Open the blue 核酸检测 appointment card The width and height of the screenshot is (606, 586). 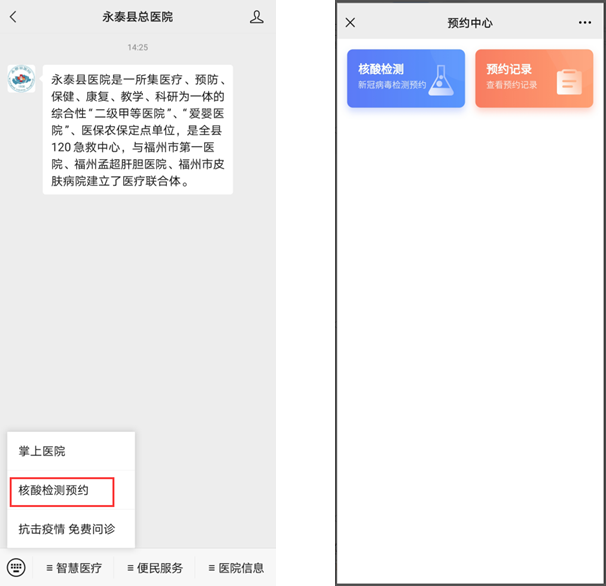click(x=406, y=78)
